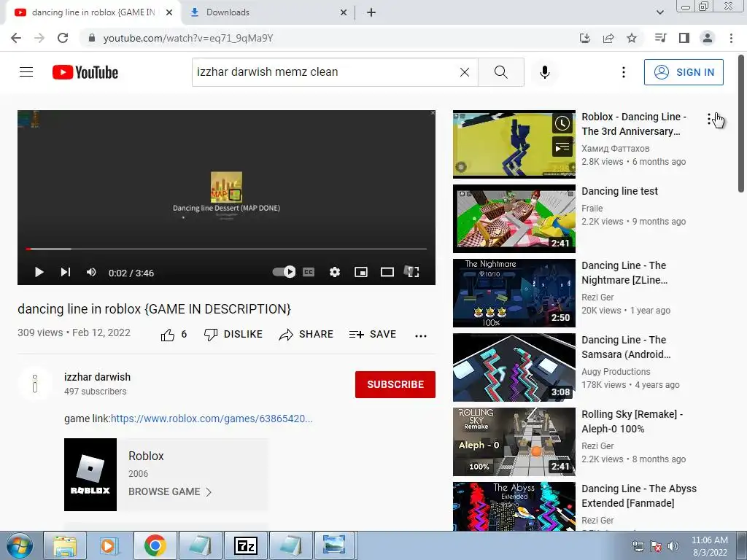The image size is (747, 560).
Task: Mute the video volume
Action: click(91, 272)
